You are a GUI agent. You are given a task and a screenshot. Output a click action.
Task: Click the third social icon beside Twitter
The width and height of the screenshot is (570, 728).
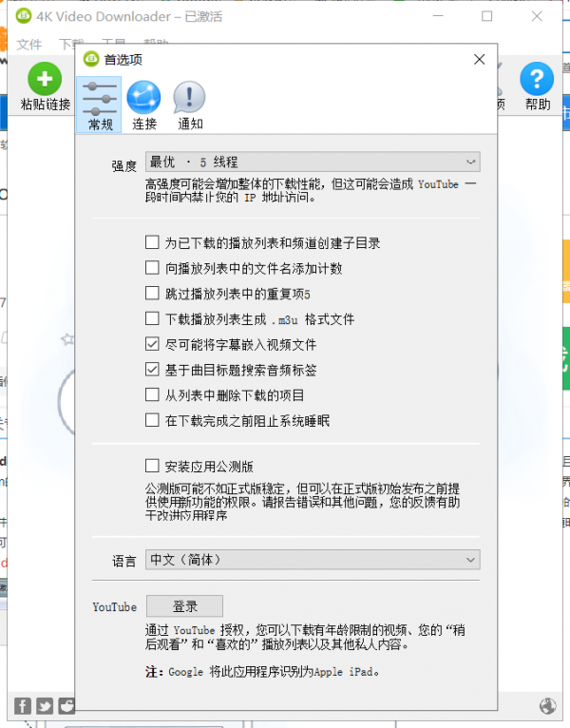point(66,705)
